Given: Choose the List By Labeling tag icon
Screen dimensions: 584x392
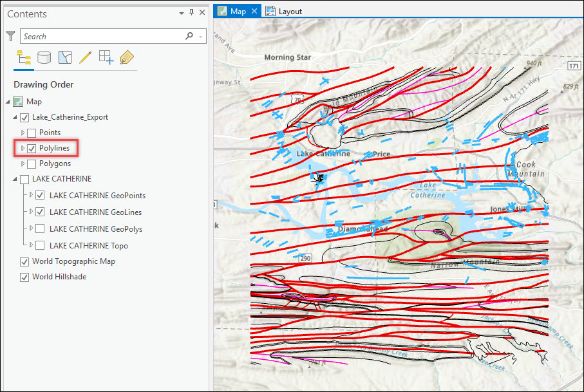Looking at the screenshot, I should pos(126,58).
